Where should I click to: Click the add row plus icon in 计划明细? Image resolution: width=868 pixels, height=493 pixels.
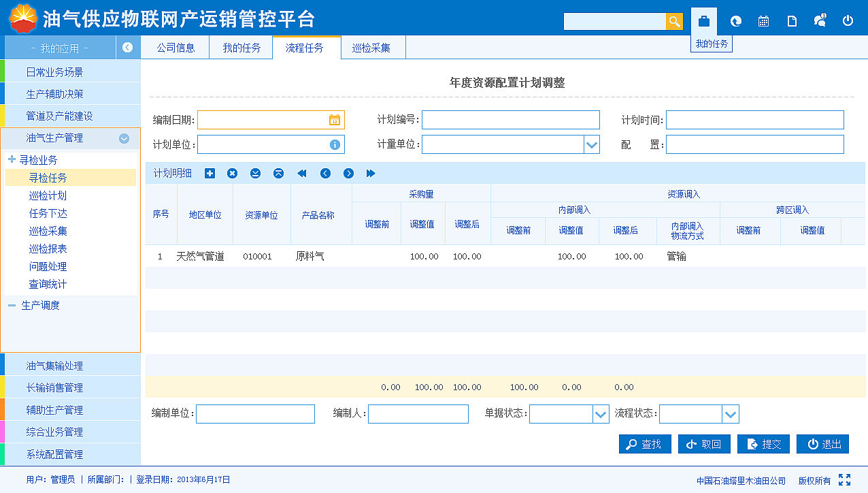pyautogui.click(x=210, y=174)
